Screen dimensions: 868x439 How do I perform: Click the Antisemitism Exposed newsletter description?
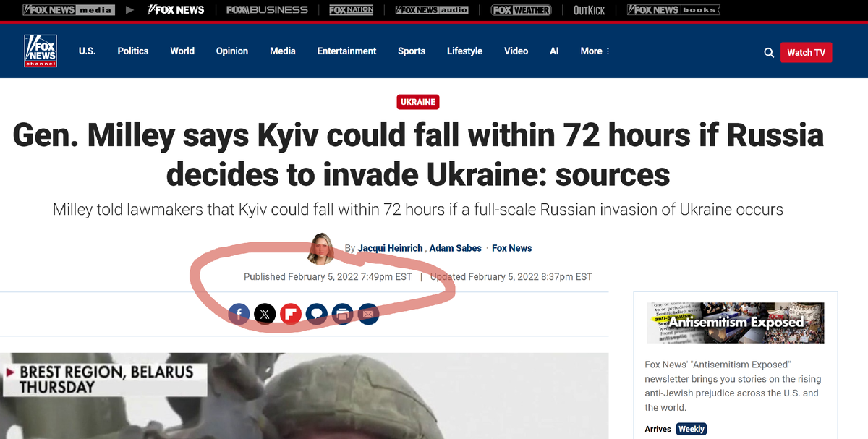coord(733,385)
